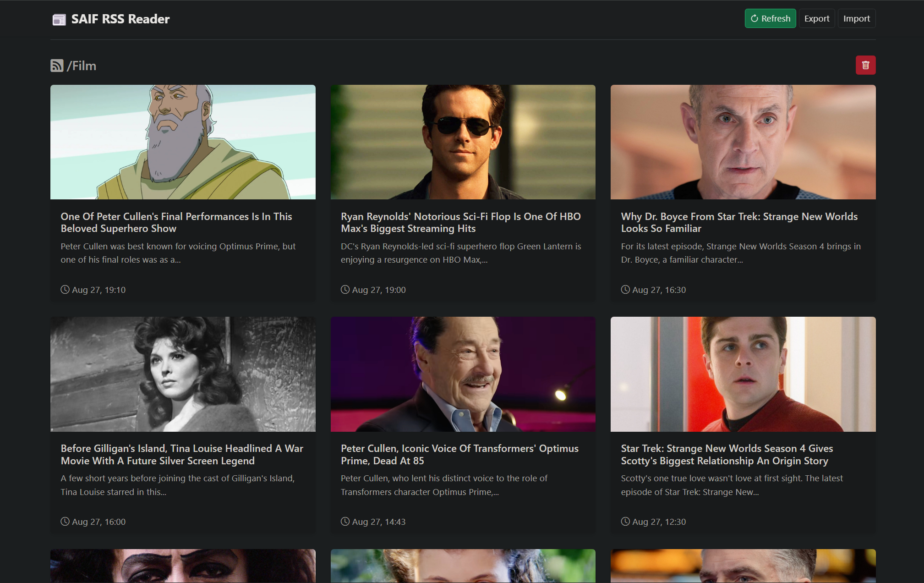Delete the /Film feed with trash icon
The height and width of the screenshot is (583, 924).
[865, 65]
